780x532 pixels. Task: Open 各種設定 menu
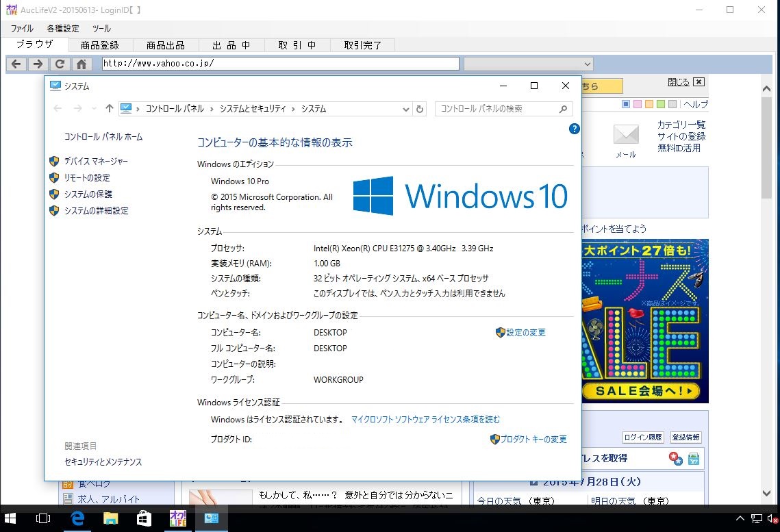pos(63,28)
